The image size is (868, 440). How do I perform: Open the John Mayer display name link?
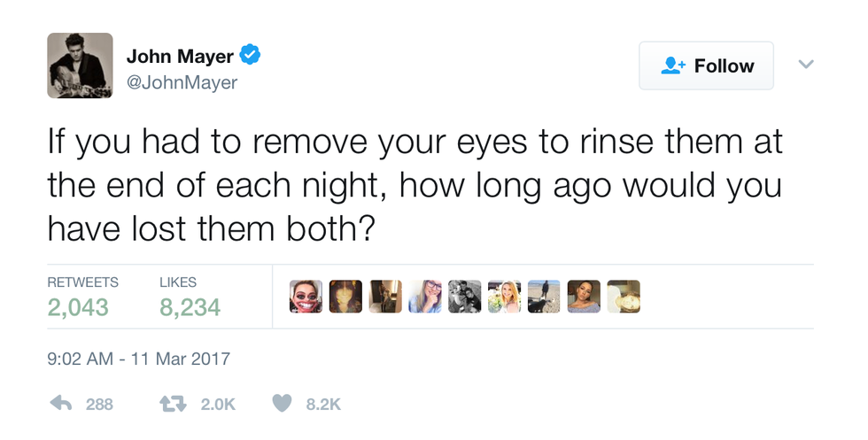point(180,57)
